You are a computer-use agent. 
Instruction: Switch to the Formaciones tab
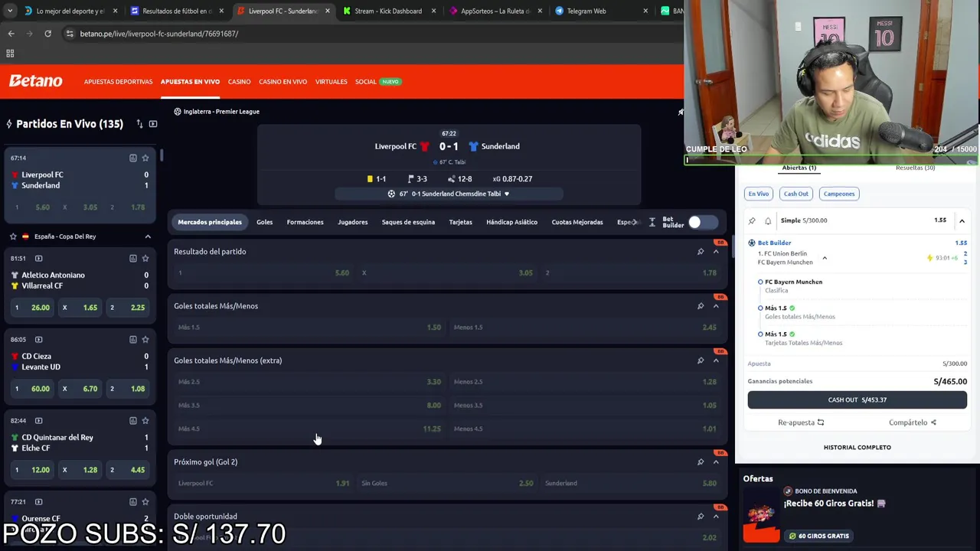(x=305, y=222)
